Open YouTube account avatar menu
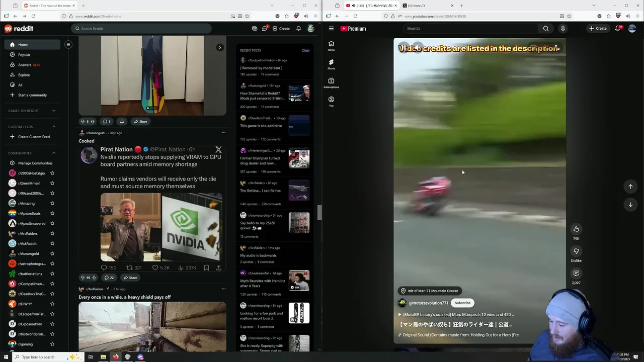 632,29
